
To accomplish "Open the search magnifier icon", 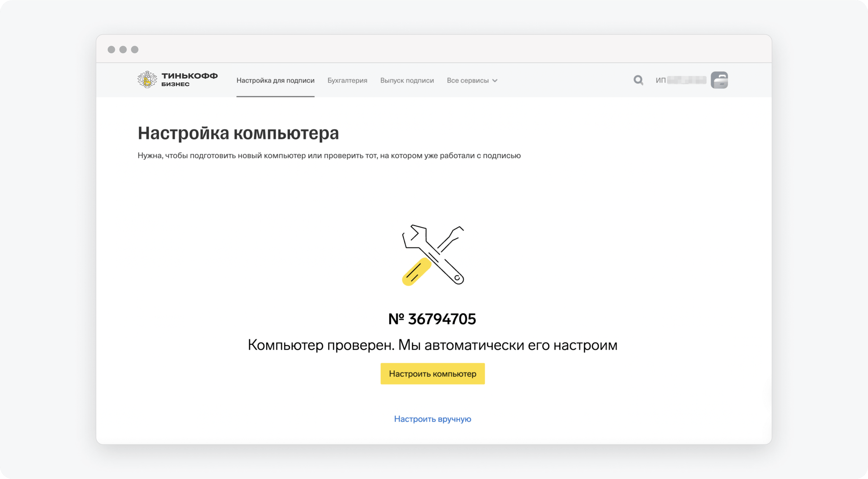I will [638, 80].
